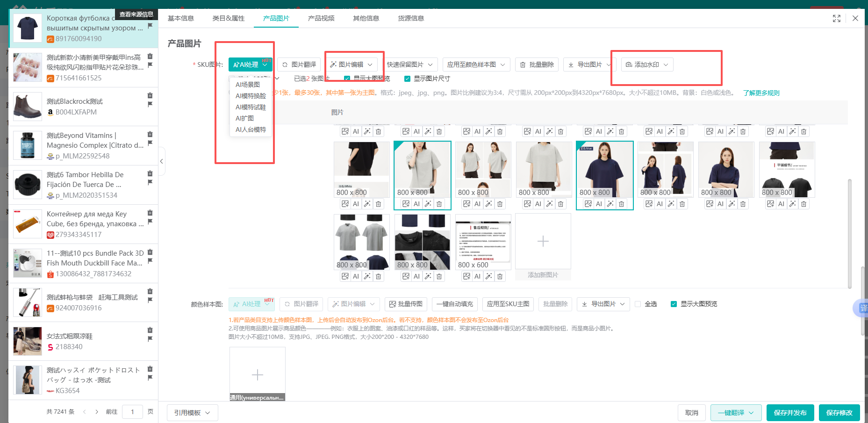Click the AI button under the 800 x 600 image
Viewport: 868px width, 423px height.
click(477, 277)
